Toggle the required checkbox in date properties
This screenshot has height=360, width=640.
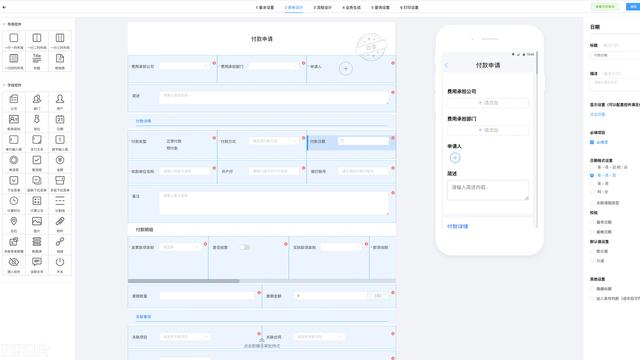pyautogui.click(x=592, y=142)
